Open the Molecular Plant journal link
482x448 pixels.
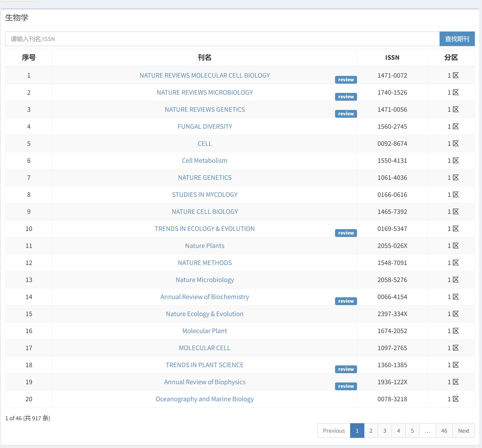(204, 331)
